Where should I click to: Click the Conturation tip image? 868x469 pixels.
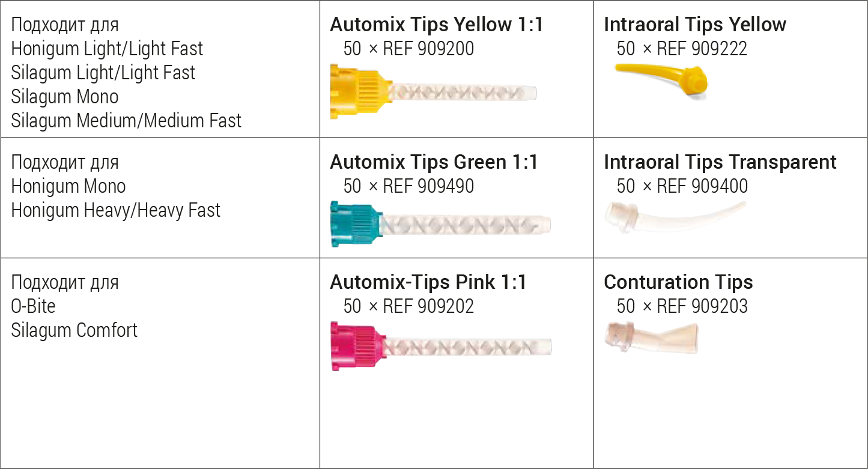tap(651, 337)
